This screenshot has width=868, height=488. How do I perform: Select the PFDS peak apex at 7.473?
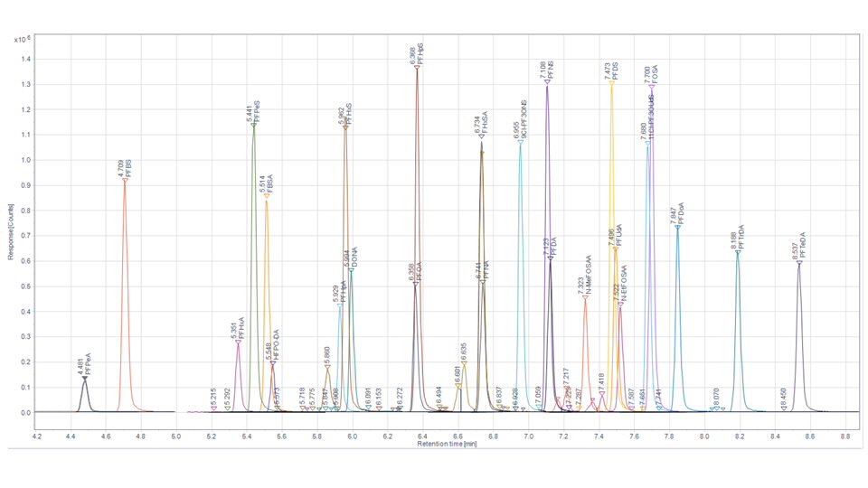coord(611,82)
